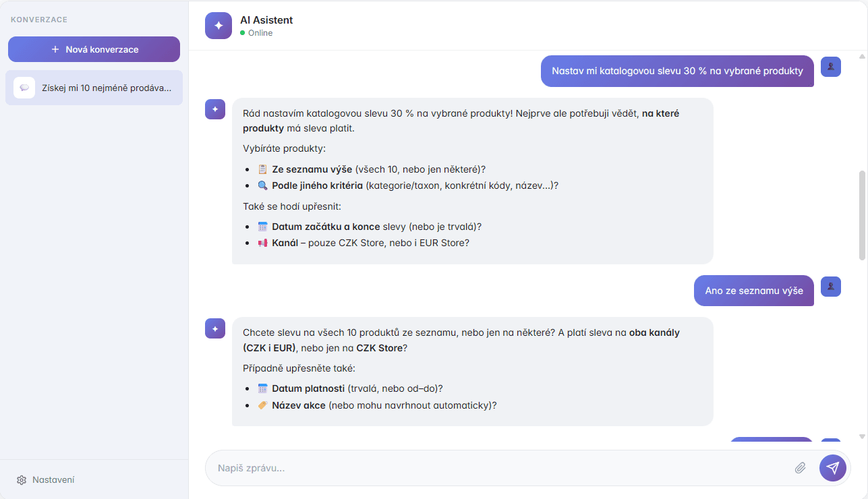Viewport: 868px width, 499px height.
Task: Click the paperclip attachment icon
Action: (800, 467)
